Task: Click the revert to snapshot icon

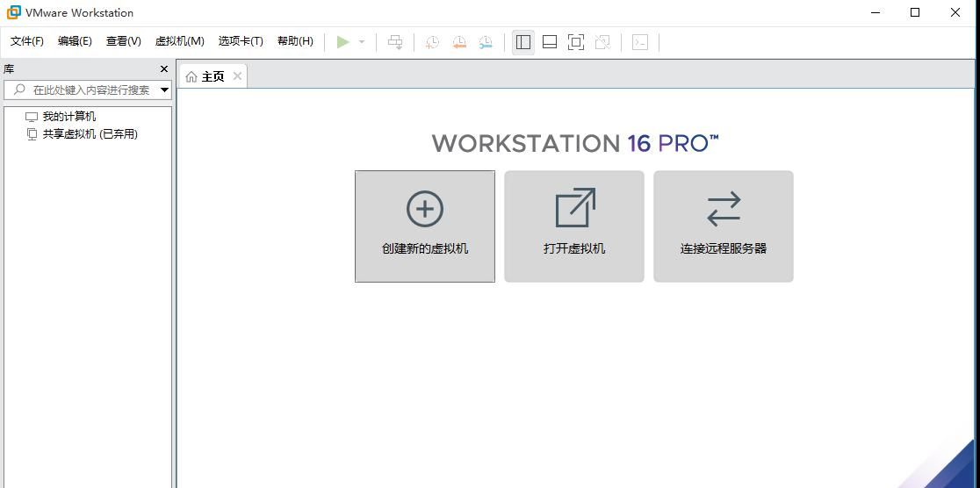Action: click(x=459, y=42)
